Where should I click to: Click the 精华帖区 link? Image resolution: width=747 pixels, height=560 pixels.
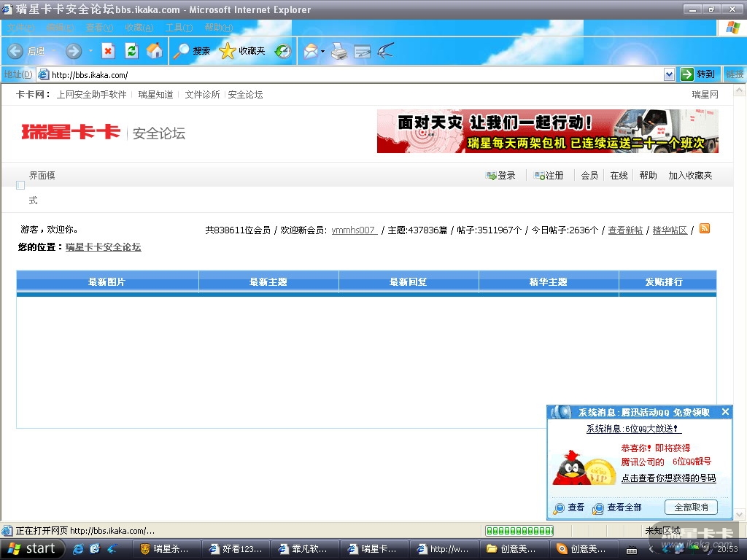pos(670,230)
